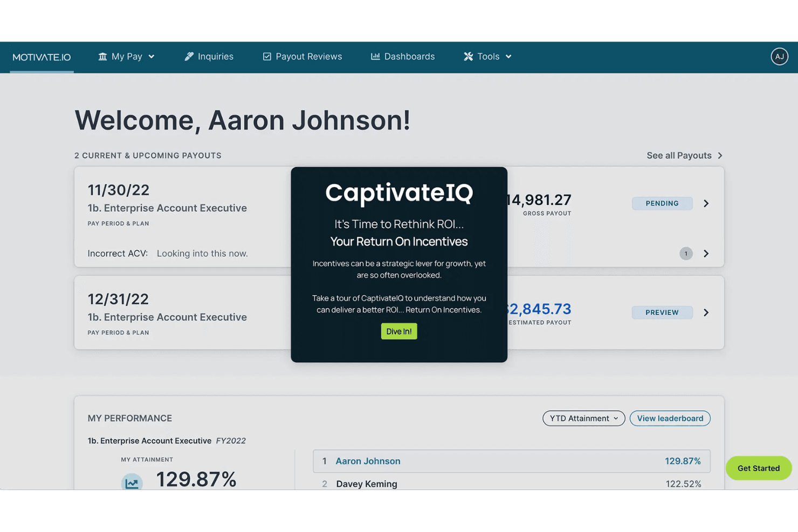Open the 11/30/22 pending payout chevron
798x532 pixels.
[706, 203]
